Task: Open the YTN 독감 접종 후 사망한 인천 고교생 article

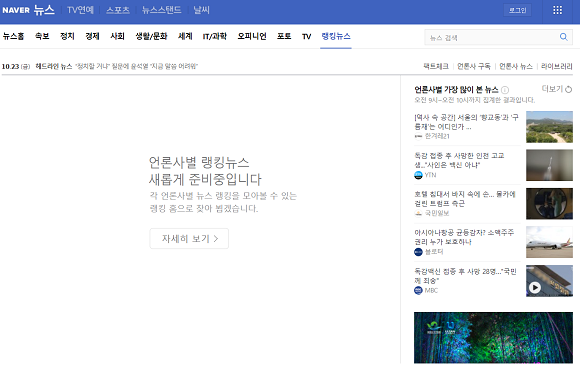Action: 459,160
